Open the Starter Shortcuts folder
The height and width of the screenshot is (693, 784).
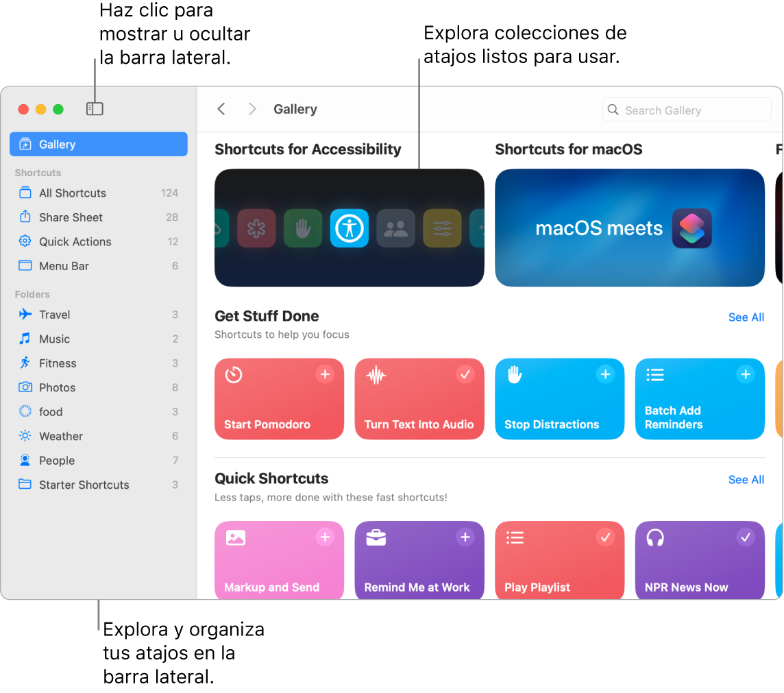pos(99,485)
